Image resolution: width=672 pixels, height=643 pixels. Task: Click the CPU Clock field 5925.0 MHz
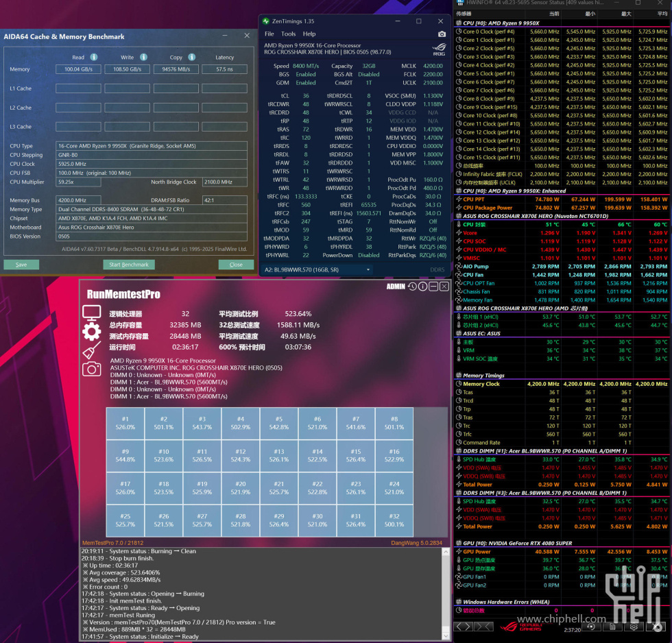click(152, 164)
